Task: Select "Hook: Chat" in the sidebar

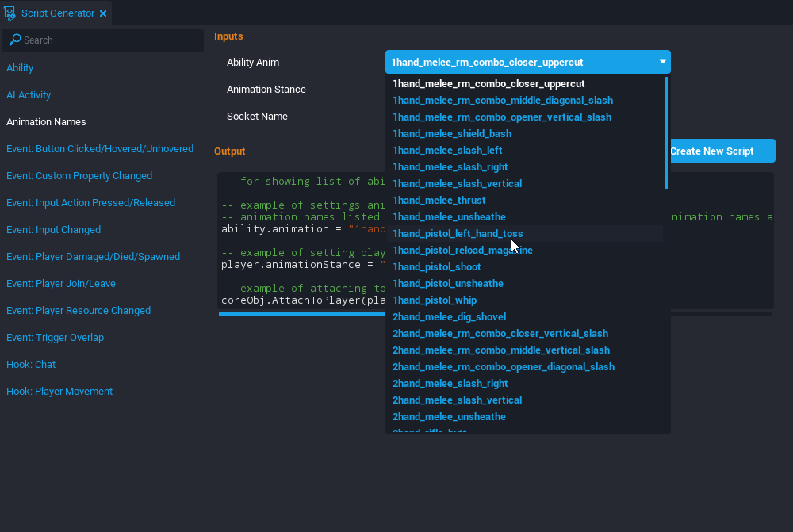Action: coord(31,364)
